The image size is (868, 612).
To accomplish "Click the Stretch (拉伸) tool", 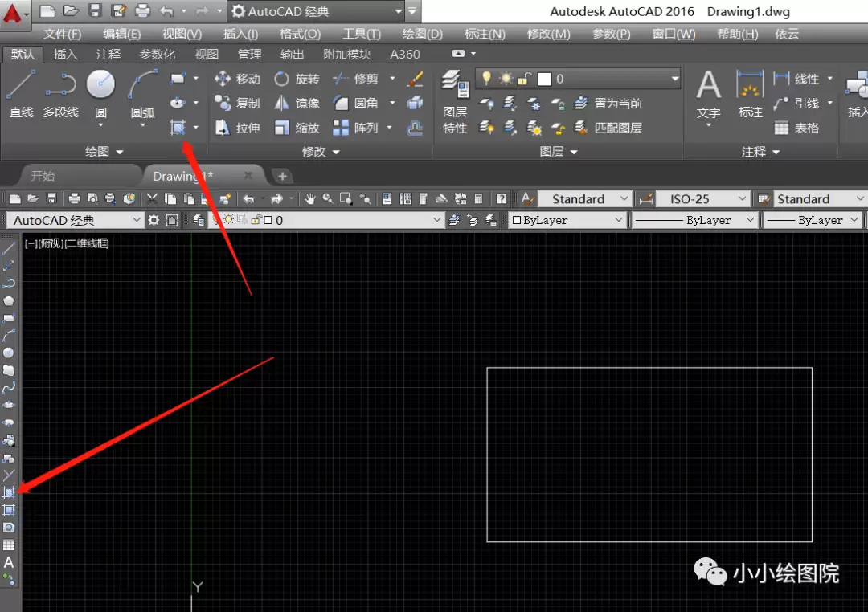I will pyautogui.click(x=237, y=128).
